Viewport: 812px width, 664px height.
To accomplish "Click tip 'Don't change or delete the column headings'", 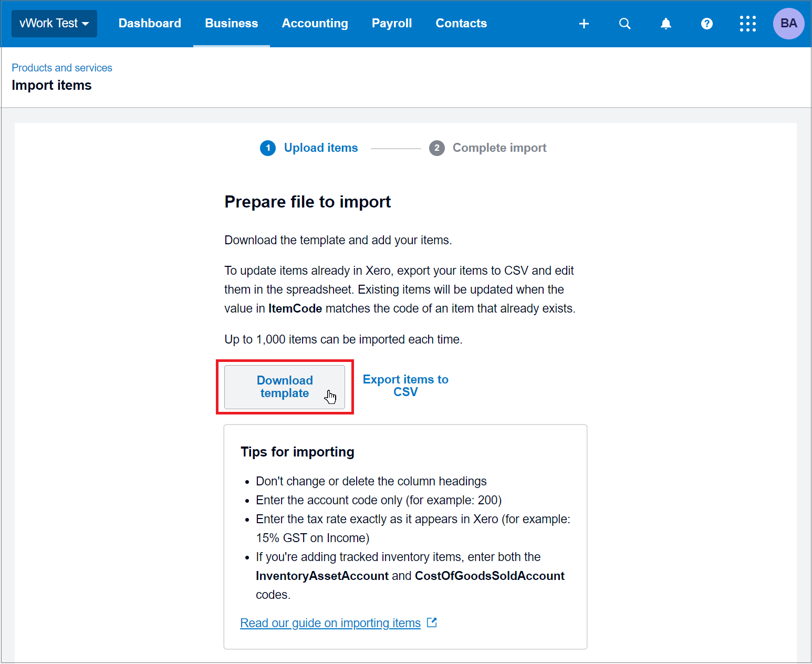I will click(x=371, y=481).
